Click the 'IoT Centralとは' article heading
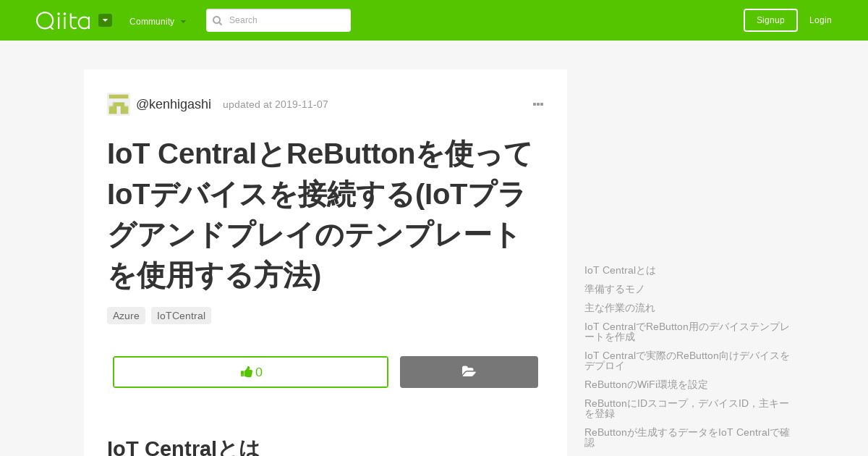868x456 pixels. (184, 447)
